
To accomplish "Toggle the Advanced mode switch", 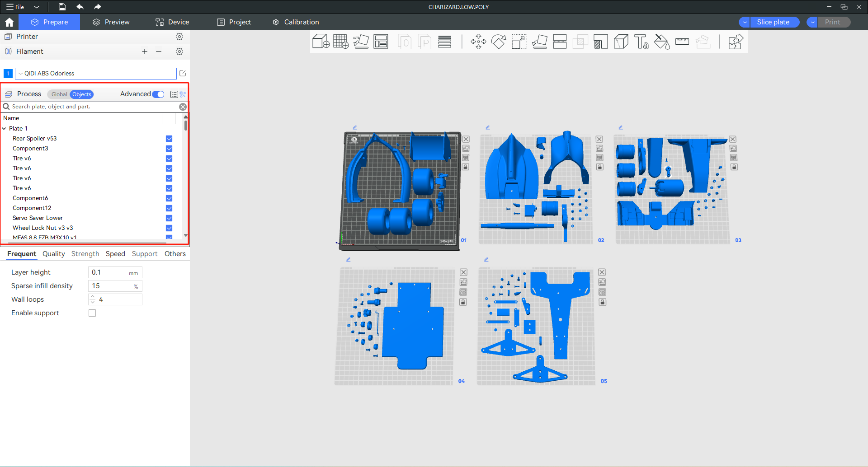I will tap(158, 94).
